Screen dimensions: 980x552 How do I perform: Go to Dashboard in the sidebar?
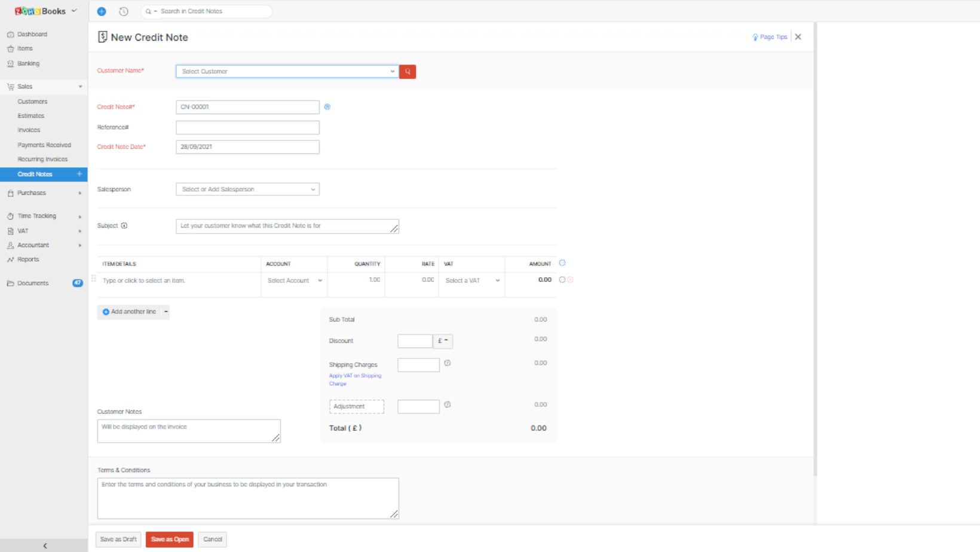tap(32, 35)
